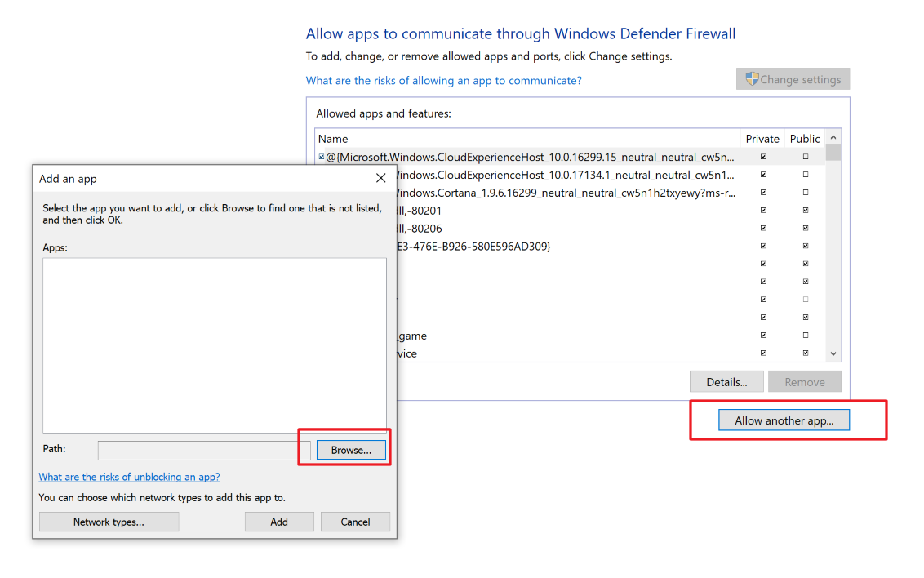Cancel the Add an app dialog
This screenshot has width=924, height=578.
355,522
